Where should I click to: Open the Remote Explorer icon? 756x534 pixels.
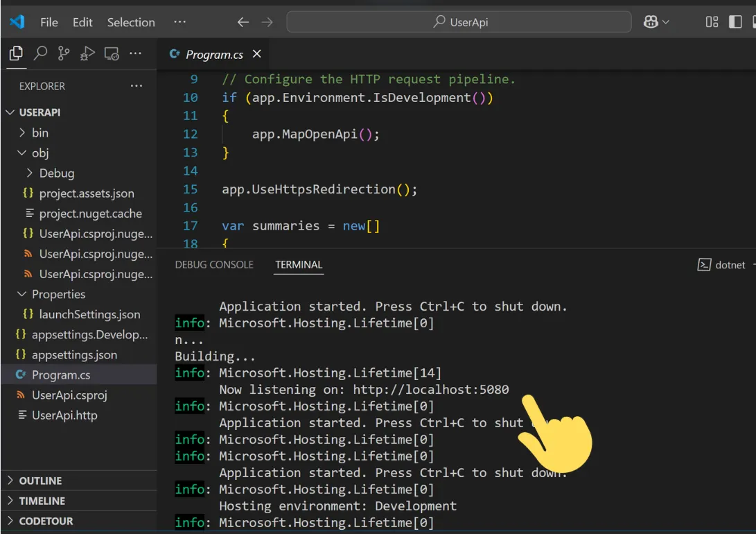click(x=111, y=54)
